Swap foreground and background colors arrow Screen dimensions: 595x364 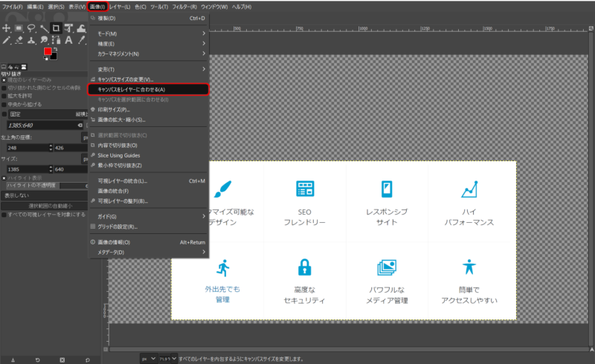55,49
